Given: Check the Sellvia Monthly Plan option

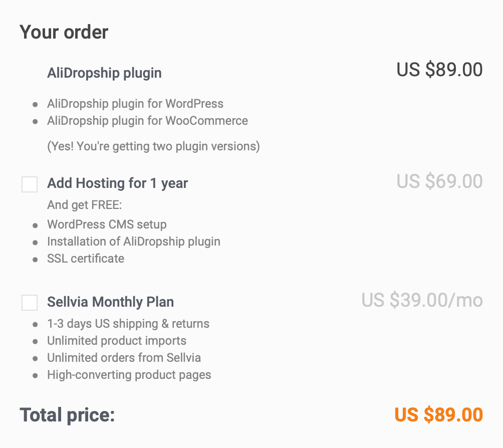Looking at the screenshot, I should pos(29,302).
